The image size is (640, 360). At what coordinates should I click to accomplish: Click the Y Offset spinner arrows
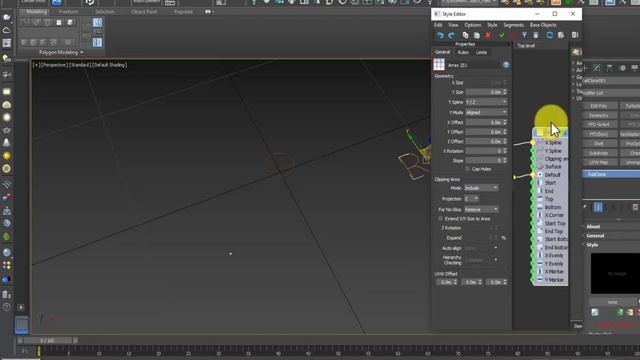(505, 132)
